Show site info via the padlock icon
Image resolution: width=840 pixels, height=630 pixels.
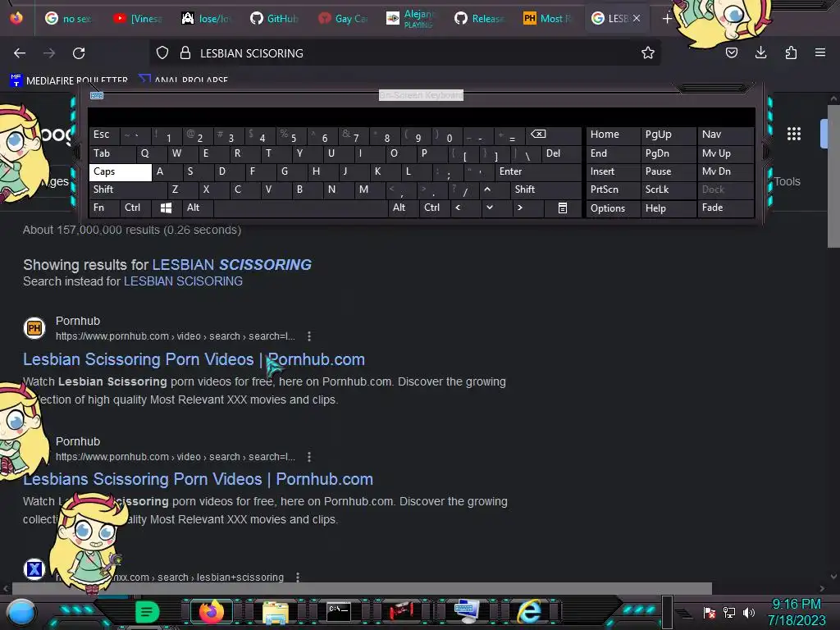185,52
